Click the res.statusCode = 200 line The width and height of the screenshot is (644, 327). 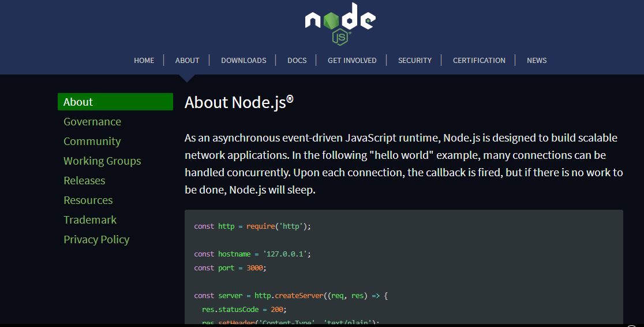coord(244,310)
